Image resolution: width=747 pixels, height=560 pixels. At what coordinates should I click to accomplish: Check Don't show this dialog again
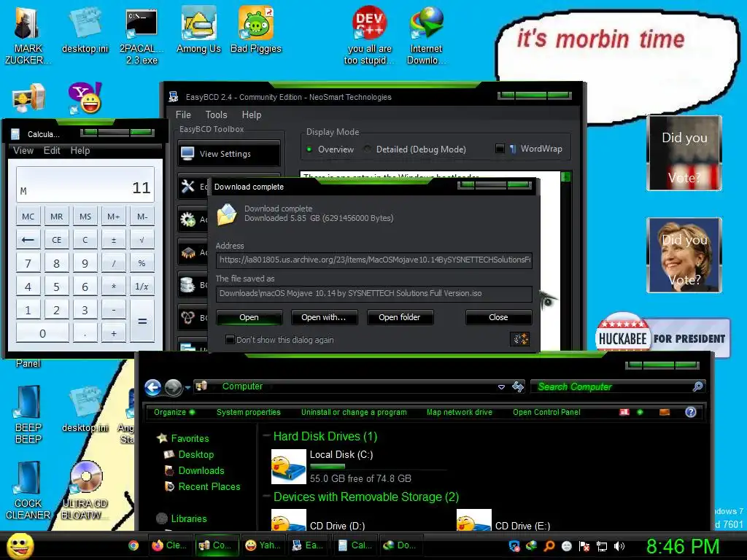click(230, 340)
